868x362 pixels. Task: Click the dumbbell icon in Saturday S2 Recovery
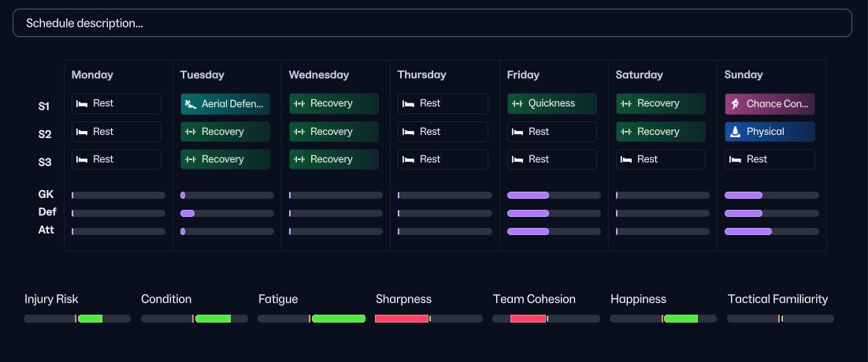(626, 132)
